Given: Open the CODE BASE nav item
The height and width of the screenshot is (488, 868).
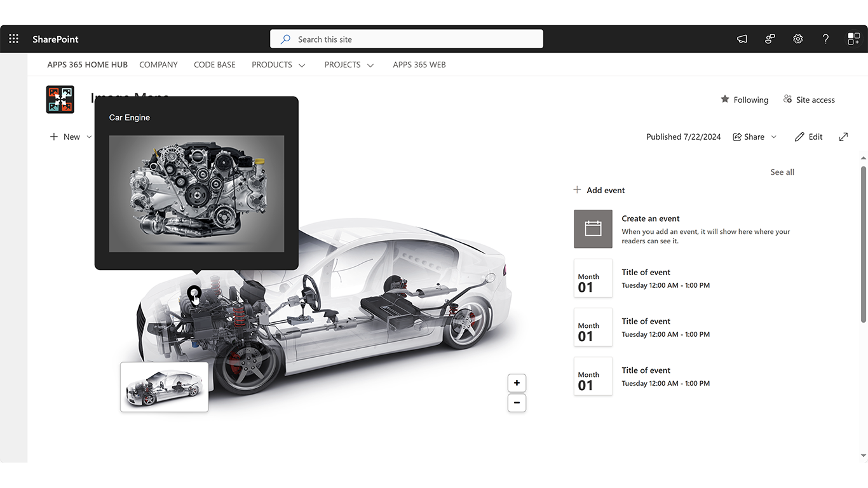Looking at the screenshot, I should pyautogui.click(x=215, y=65).
